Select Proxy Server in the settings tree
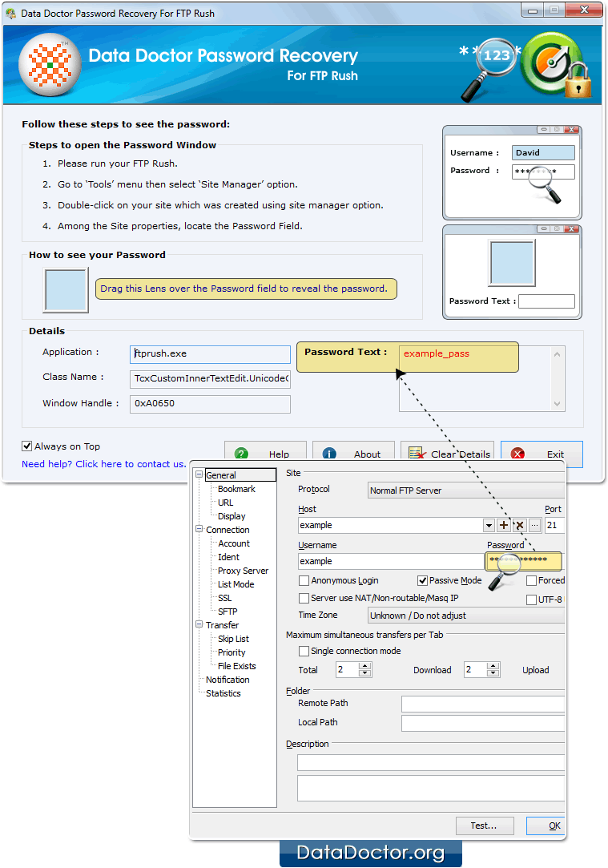608x868 pixels. (x=243, y=571)
